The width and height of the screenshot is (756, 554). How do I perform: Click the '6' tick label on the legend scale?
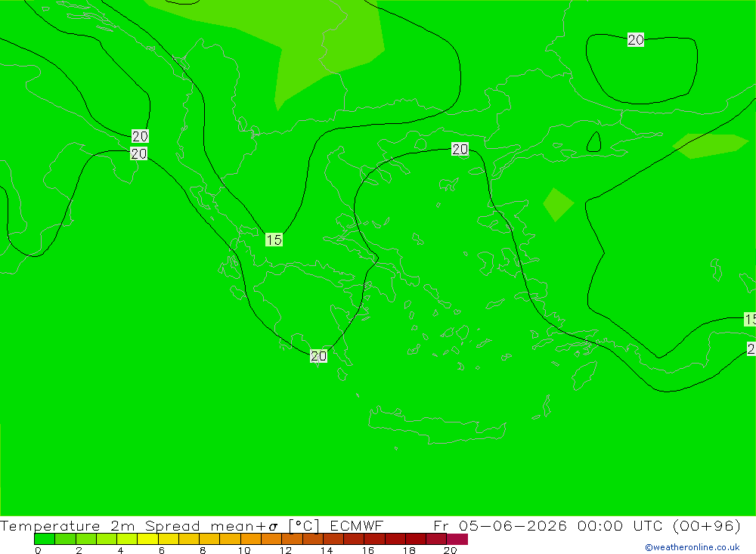pos(162,550)
